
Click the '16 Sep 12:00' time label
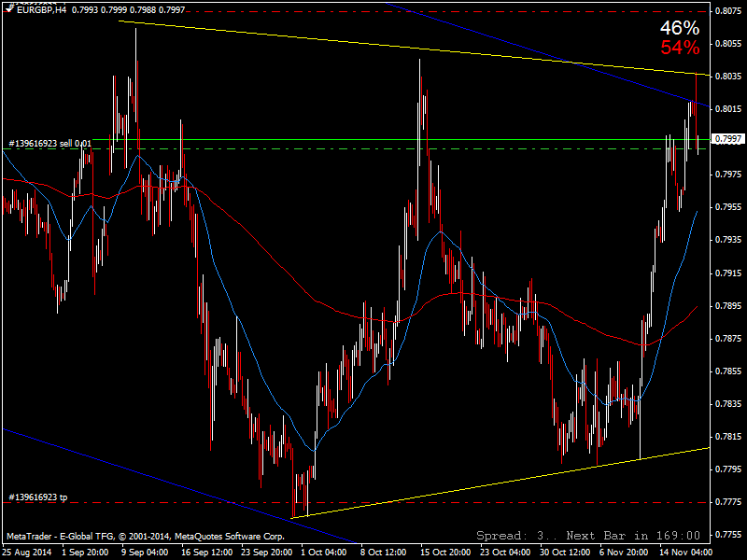[x=206, y=553]
